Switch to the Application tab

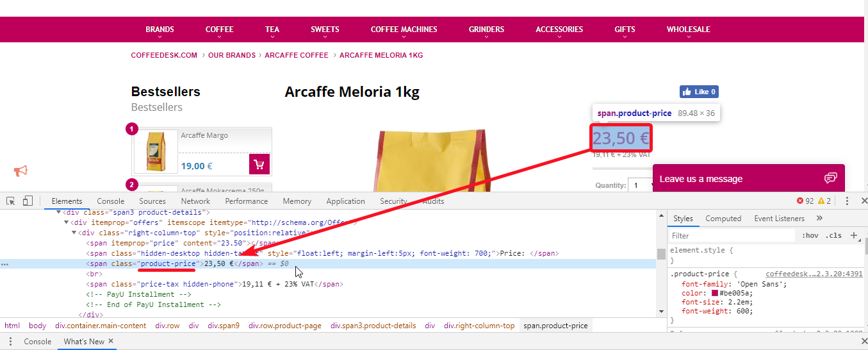point(345,201)
